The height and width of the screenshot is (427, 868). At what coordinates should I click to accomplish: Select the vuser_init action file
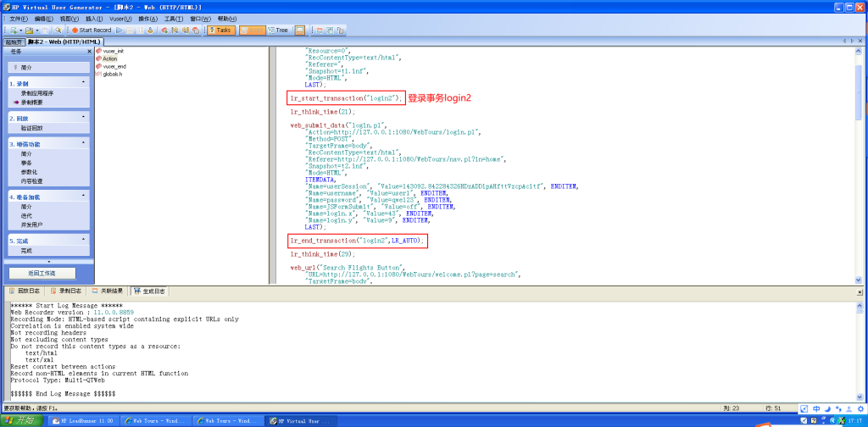coord(113,51)
